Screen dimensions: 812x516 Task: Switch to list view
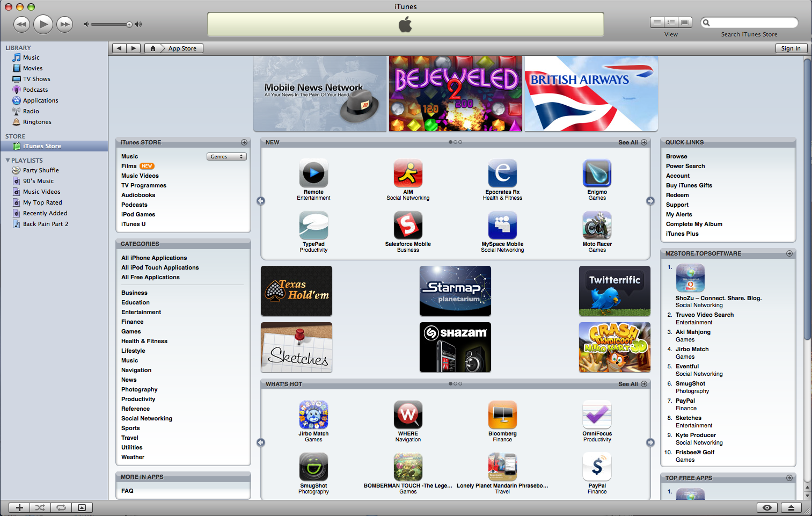(657, 22)
